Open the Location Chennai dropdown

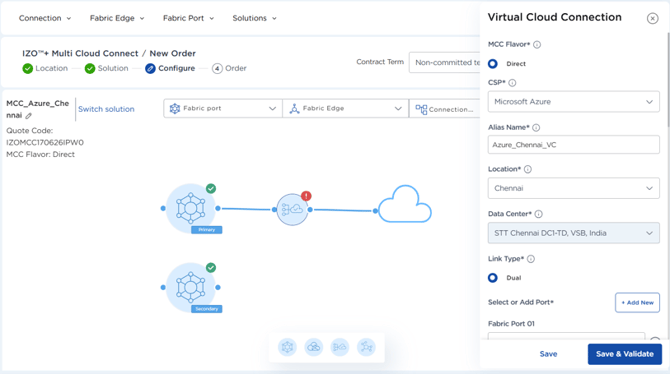[x=573, y=188]
